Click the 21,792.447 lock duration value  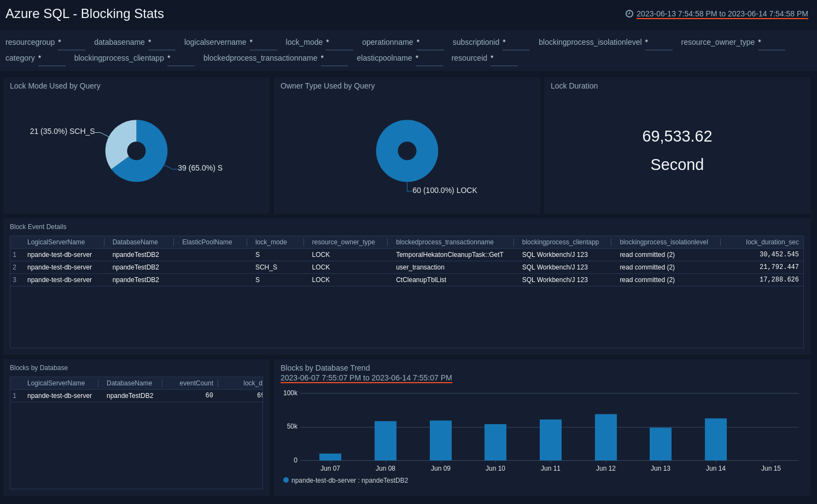(x=779, y=267)
